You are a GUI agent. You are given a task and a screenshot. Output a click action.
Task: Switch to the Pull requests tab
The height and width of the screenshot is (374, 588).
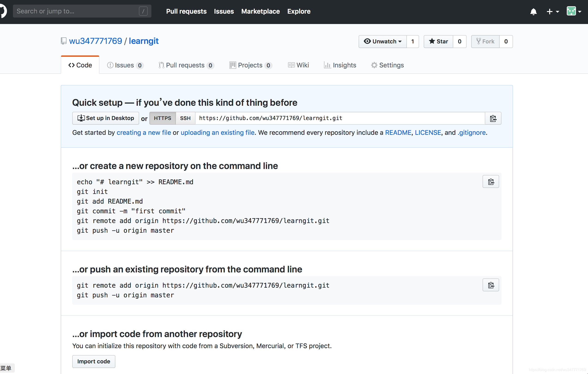click(x=185, y=65)
